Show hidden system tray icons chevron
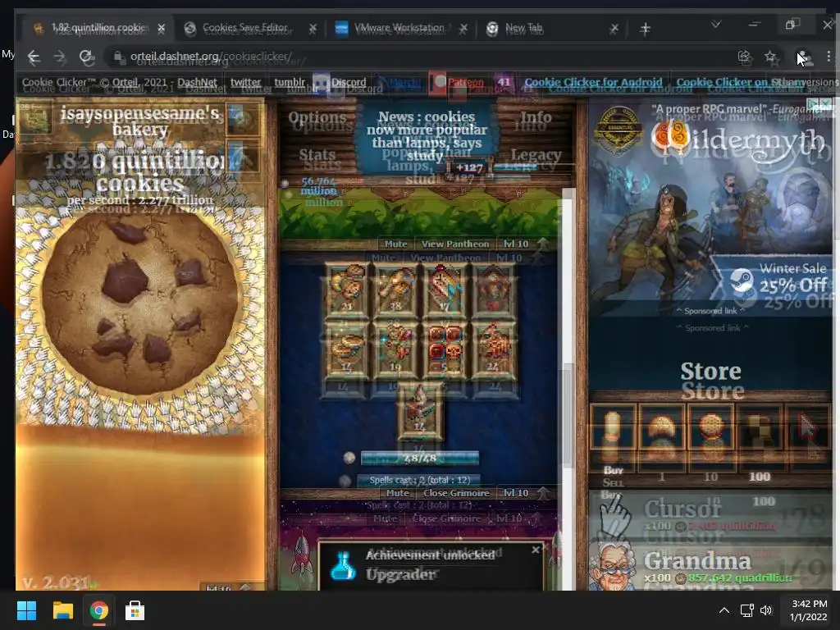Image resolution: width=840 pixels, height=630 pixels. 724,610
